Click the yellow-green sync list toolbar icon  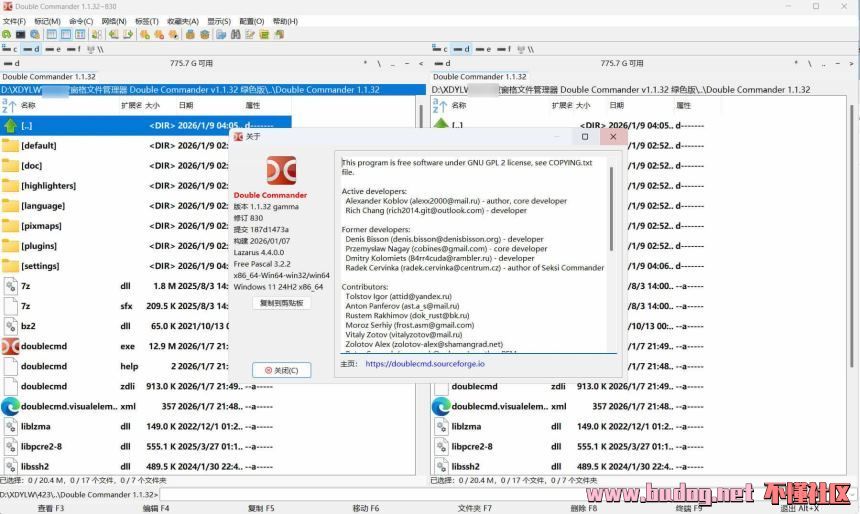pyautogui.click(x=264, y=35)
